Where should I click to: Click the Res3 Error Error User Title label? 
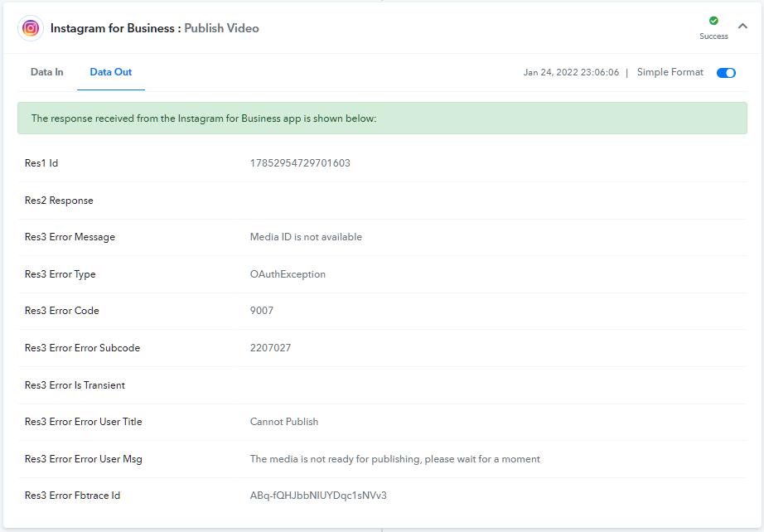[x=84, y=422]
